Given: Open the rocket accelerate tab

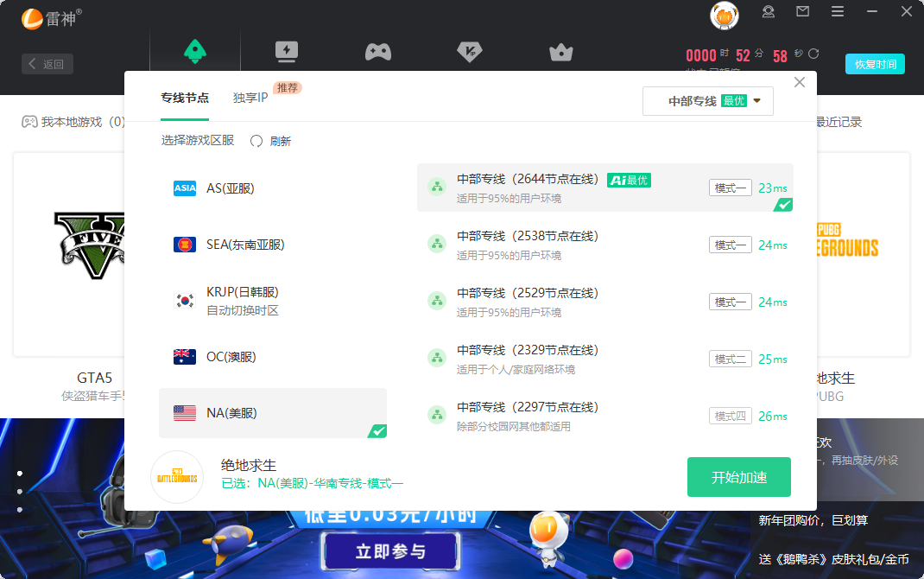Looking at the screenshot, I should pos(194,51).
